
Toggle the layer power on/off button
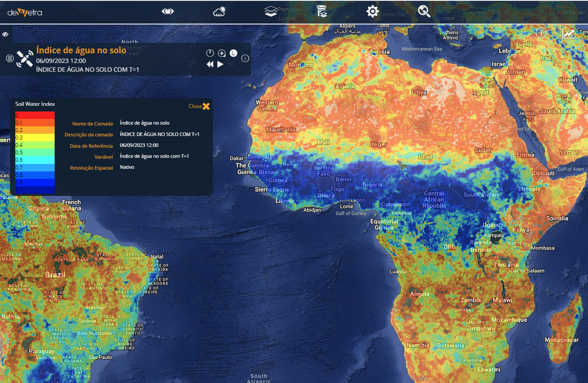[210, 53]
